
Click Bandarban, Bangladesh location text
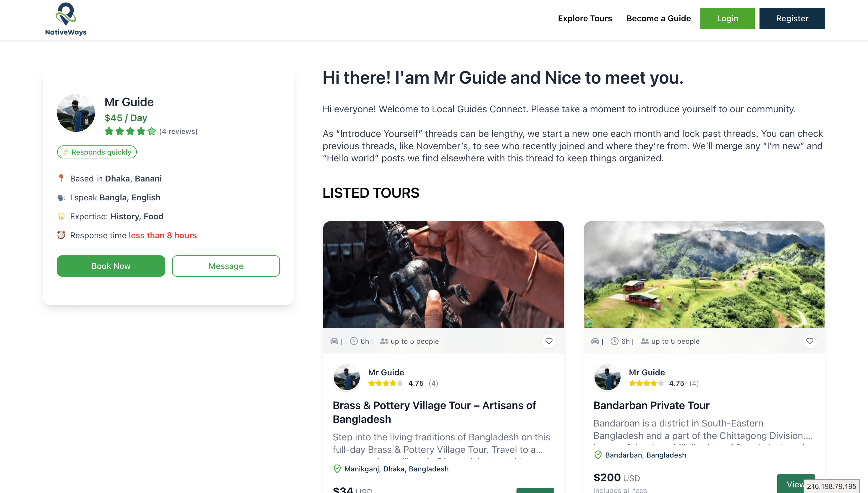[x=645, y=455]
